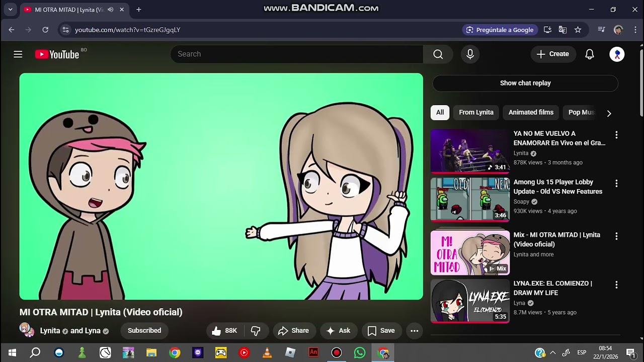Reload the current page

click(45, 30)
